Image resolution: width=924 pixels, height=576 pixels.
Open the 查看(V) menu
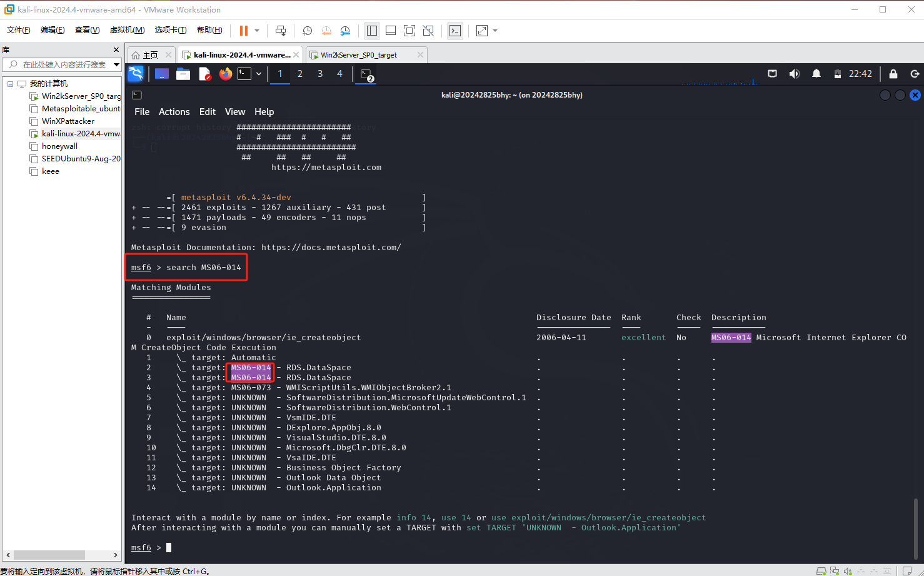[87, 30]
